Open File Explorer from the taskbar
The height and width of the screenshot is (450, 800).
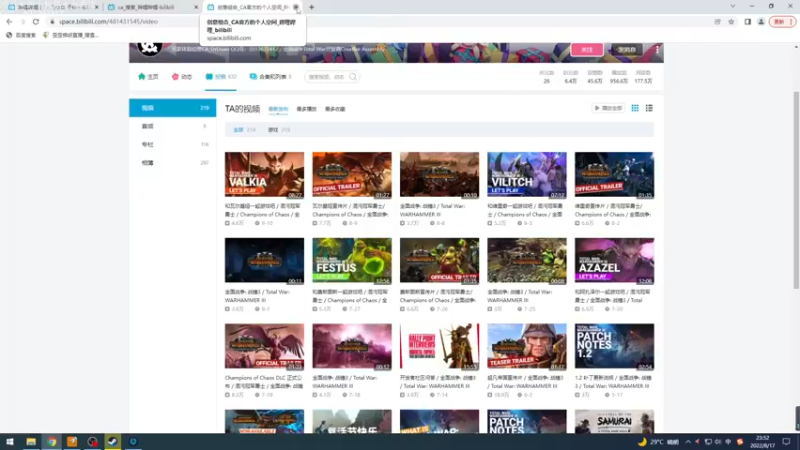click(x=31, y=442)
